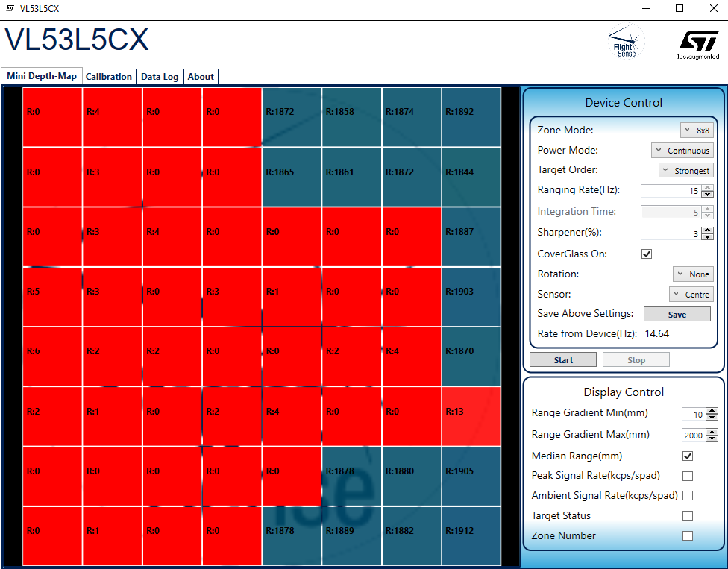This screenshot has width=728, height=569.
Task: Select the depth zone showing R:1872 in top row
Action: (x=292, y=117)
